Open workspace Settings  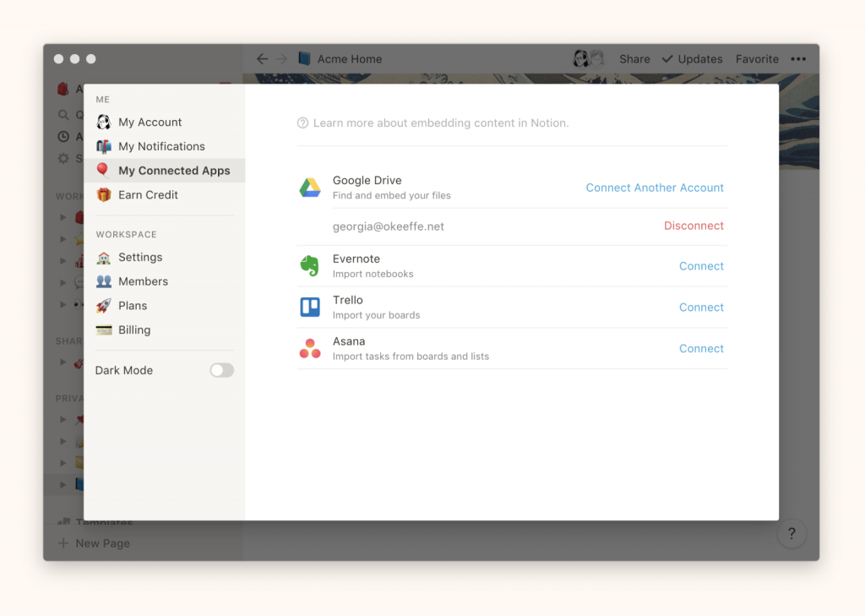click(165, 257)
